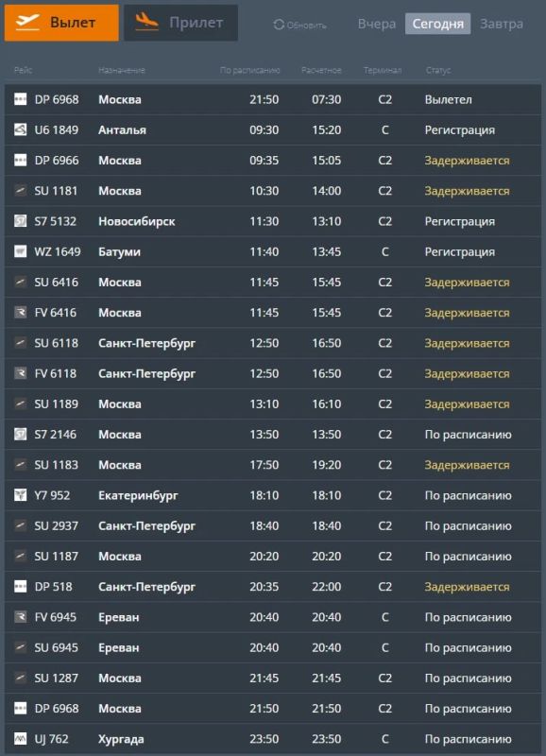Select the Завтра day filter
546x756 pixels.
click(502, 24)
